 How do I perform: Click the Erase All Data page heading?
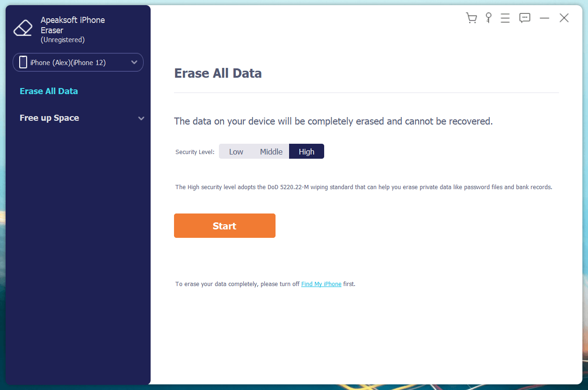218,74
